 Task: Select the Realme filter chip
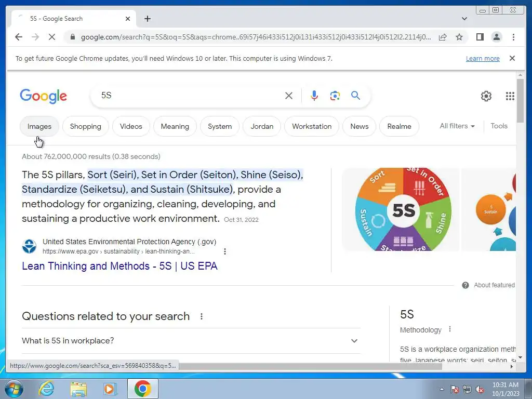pos(399,126)
